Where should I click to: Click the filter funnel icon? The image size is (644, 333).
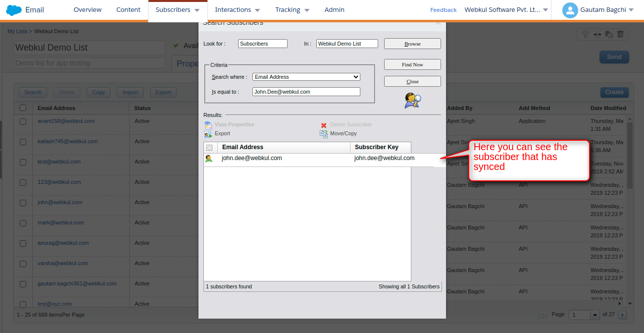[585, 34]
